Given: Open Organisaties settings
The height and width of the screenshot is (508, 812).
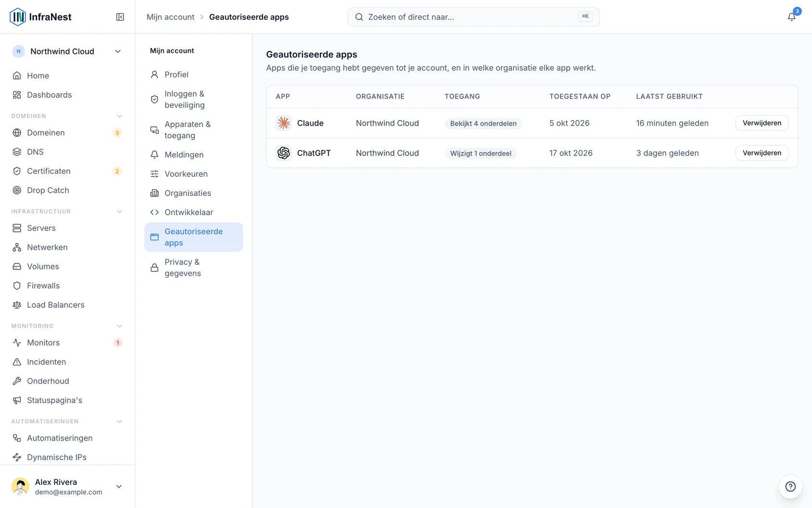Looking at the screenshot, I should [193, 193].
